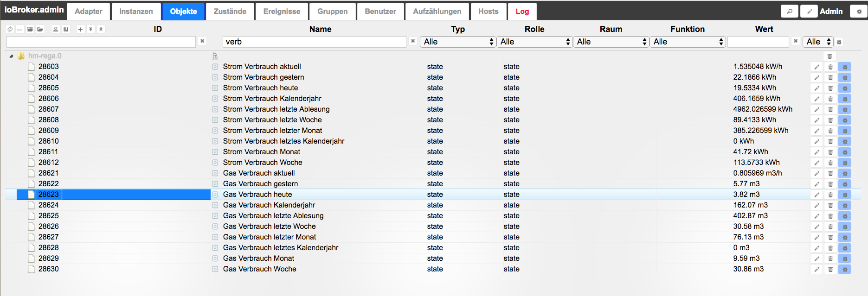868x296 pixels.
Task: Select tree item 28603
Action: [48, 67]
